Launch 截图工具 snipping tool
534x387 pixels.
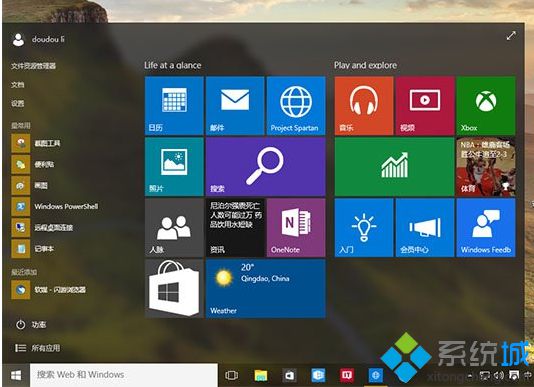[x=36, y=143]
